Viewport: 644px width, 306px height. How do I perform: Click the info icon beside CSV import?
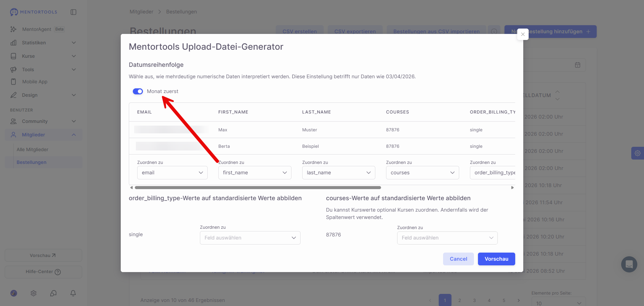pos(494,31)
